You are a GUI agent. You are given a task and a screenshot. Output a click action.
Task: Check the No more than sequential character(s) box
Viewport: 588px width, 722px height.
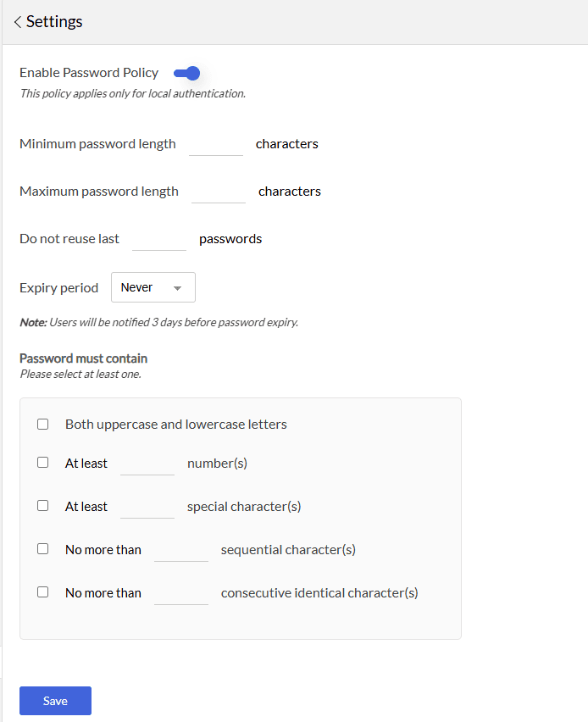43,549
